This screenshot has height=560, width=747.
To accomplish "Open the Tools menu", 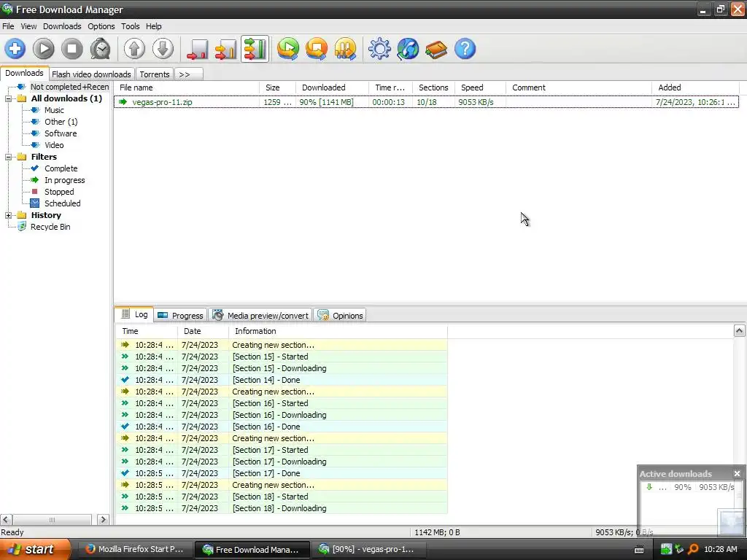I will pyautogui.click(x=130, y=26).
